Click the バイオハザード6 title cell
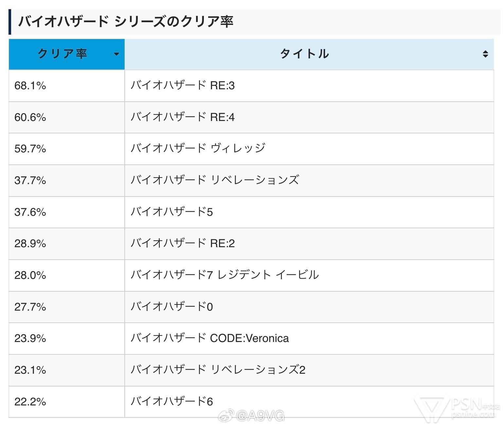Screen dimensions: 504x427 click(x=309, y=401)
